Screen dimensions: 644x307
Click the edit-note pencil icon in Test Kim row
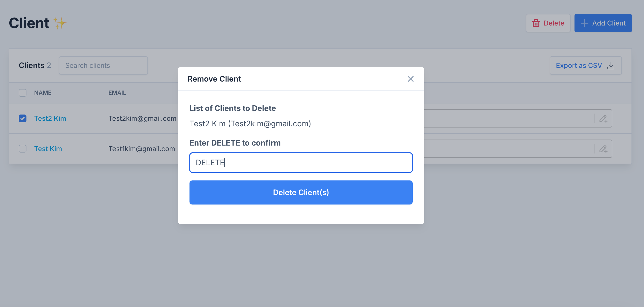coord(603,149)
